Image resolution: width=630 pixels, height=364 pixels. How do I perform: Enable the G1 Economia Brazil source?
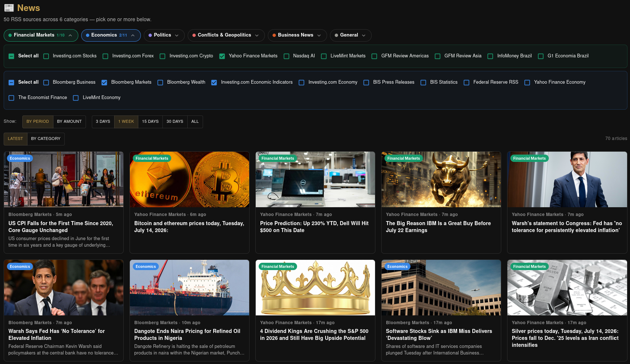pyautogui.click(x=541, y=56)
